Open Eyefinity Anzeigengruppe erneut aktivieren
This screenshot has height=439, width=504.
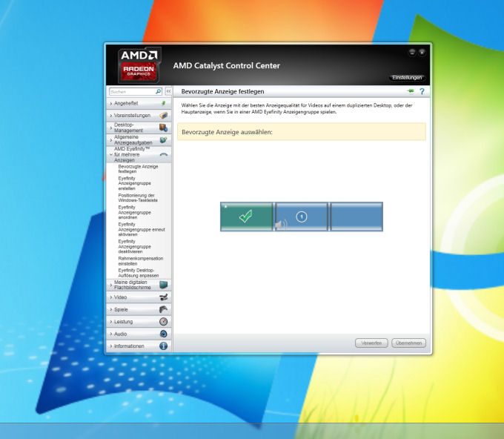pyautogui.click(x=142, y=229)
